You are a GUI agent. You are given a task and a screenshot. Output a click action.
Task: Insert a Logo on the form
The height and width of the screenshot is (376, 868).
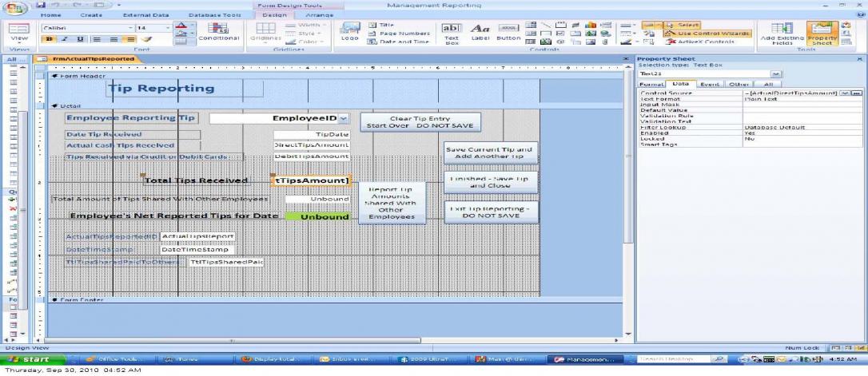[350, 32]
